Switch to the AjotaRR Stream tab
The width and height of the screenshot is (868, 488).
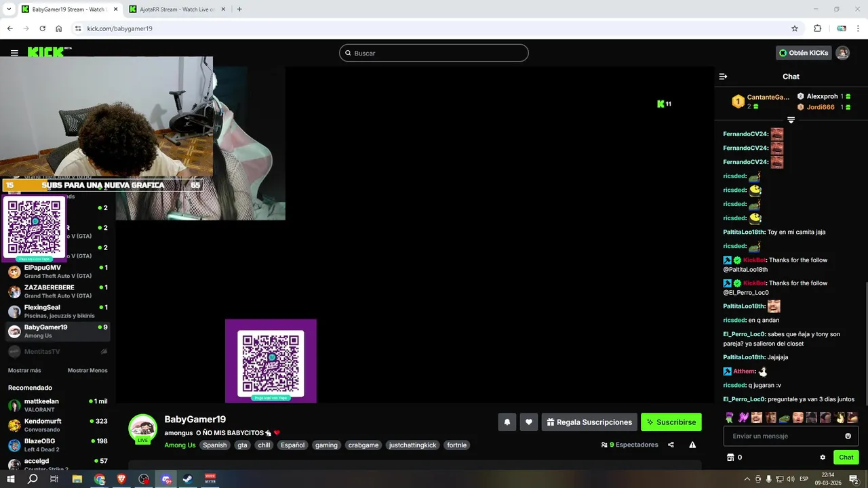point(178,9)
